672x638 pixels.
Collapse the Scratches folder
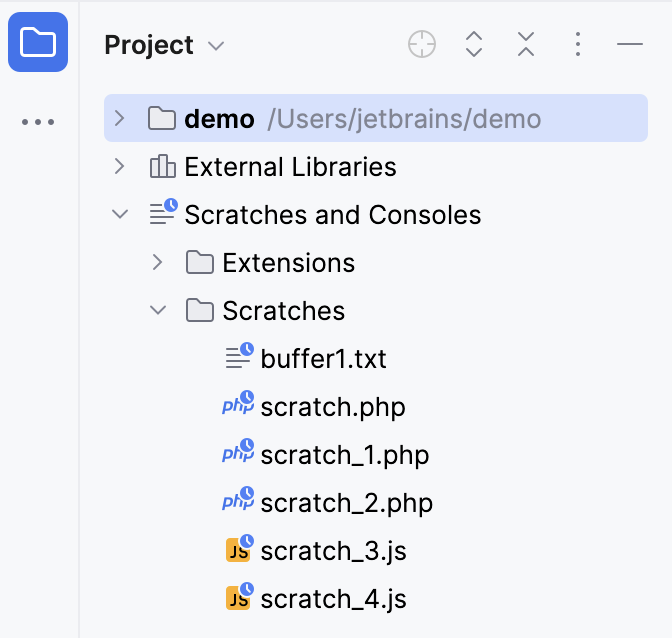pos(158,310)
